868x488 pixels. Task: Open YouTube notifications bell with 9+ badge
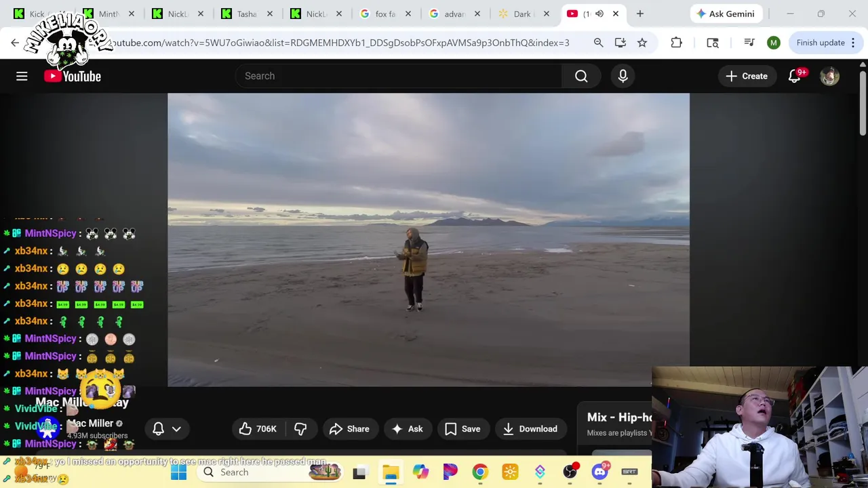pos(795,76)
